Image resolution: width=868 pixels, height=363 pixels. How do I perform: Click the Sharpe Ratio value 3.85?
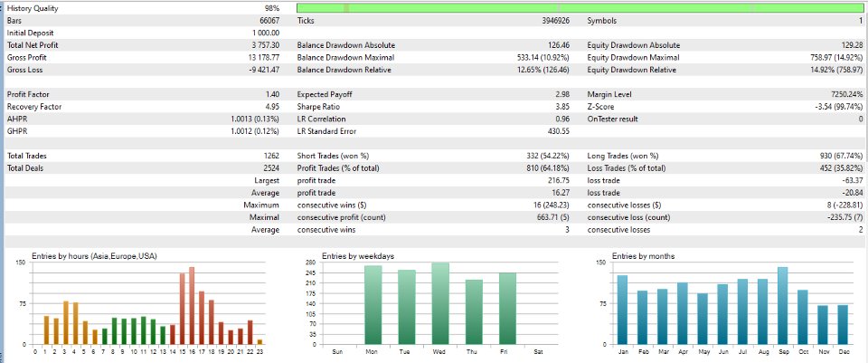click(x=562, y=107)
